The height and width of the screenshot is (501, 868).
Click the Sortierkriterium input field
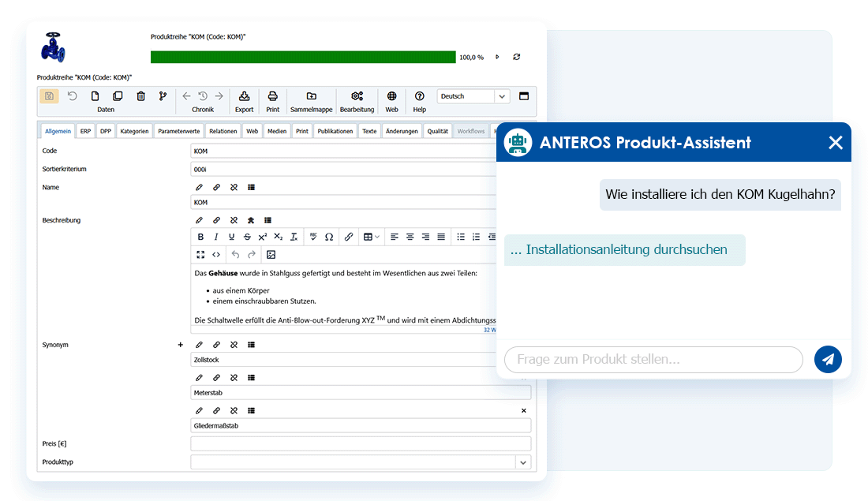point(343,170)
